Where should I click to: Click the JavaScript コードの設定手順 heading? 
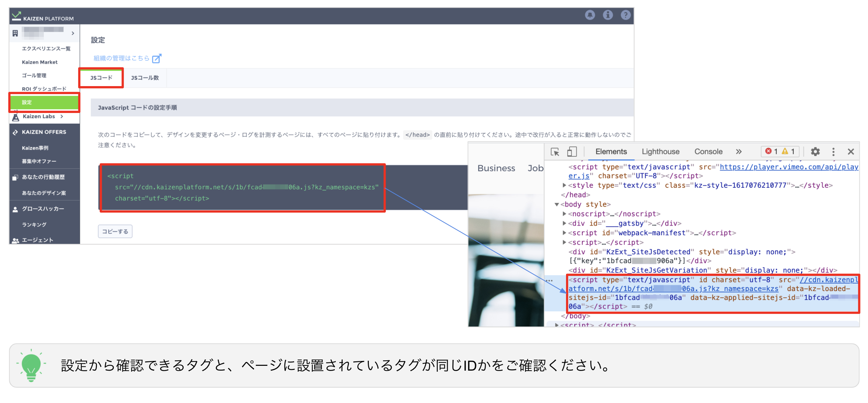tap(137, 108)
